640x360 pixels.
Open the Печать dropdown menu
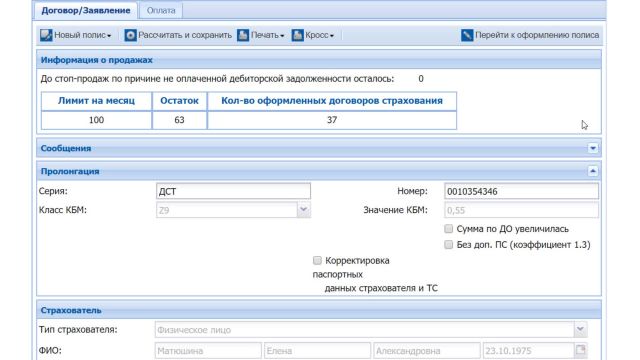point(282,36)
